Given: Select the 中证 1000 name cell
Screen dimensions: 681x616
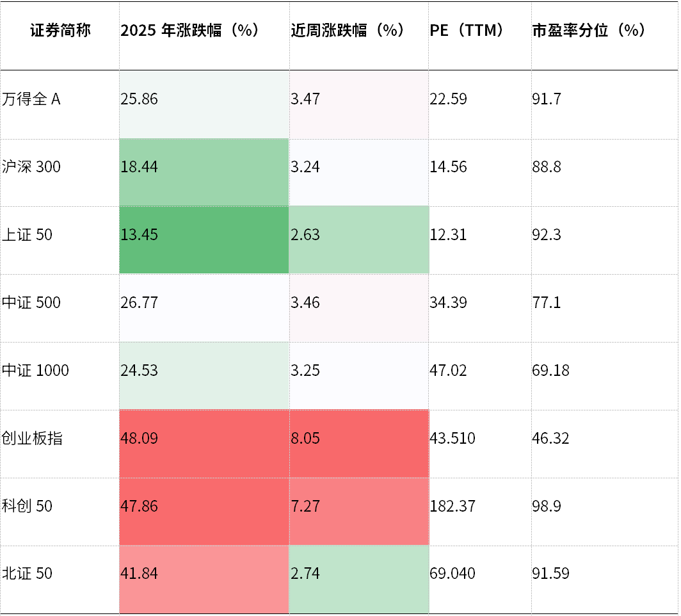Looking at the screenshot, I should [35, 371].
